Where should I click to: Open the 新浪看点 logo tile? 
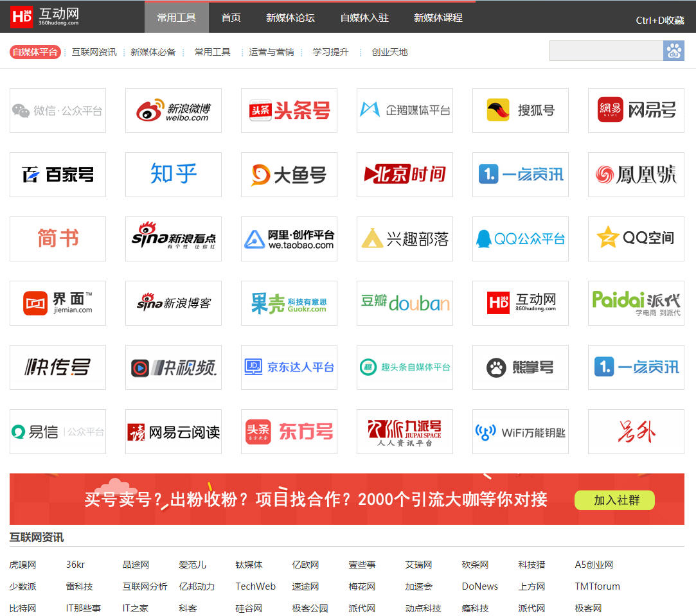click(x=174, y=239)
